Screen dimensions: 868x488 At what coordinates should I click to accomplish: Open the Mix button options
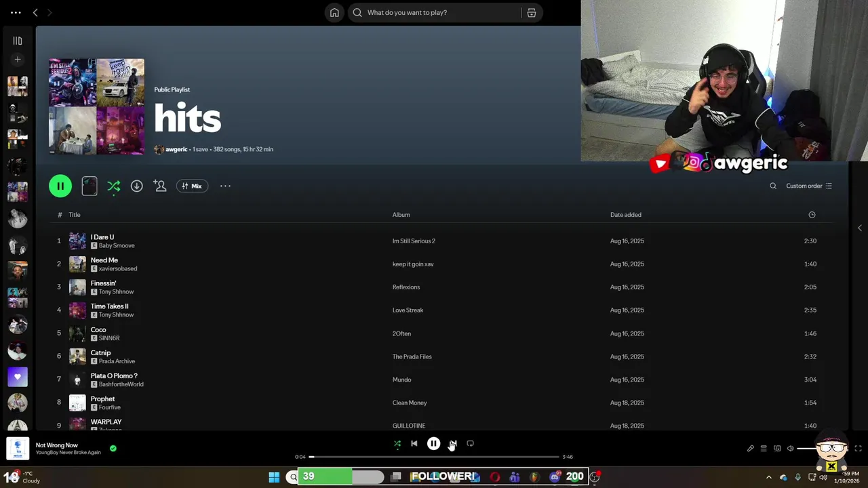[192, 186]
